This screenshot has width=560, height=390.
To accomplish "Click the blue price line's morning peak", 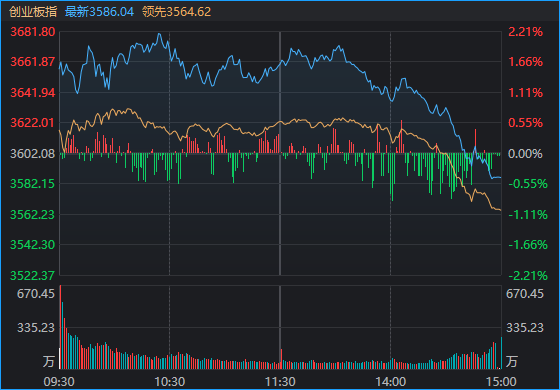I will click(159, 34).
